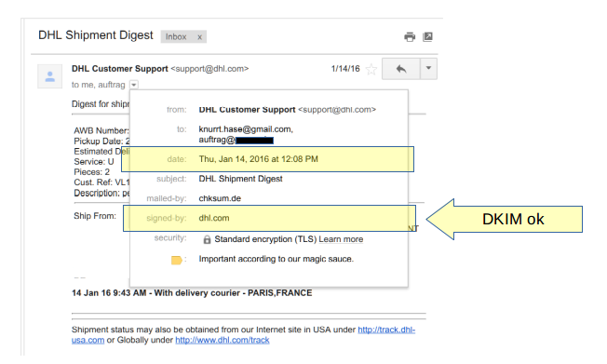Click the DKIM ok arrow callout
The width and height of the screenshot is (607, 364).
[505, 219]
